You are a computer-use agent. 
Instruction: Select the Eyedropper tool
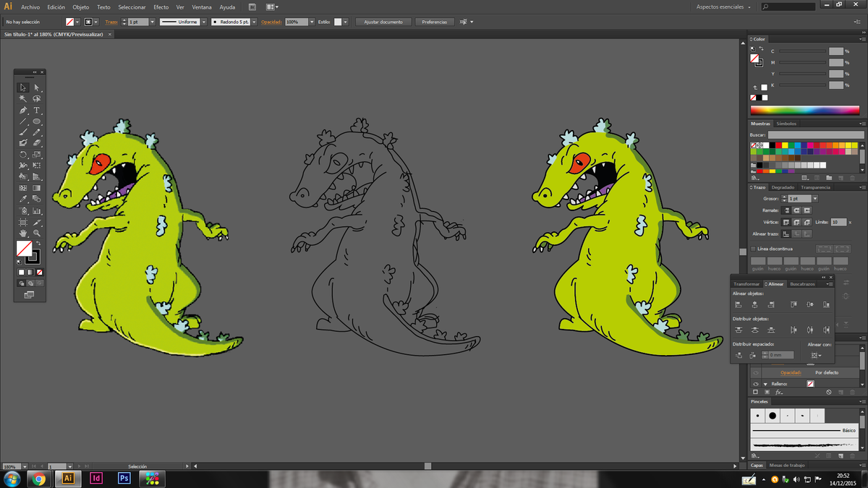tap(23, 200)
